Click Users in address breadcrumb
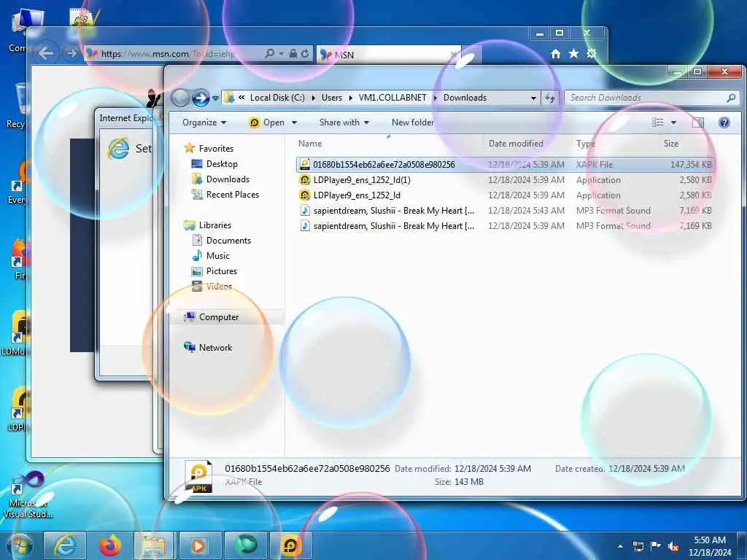Viewport: 747px width, 560px height. 332,98
